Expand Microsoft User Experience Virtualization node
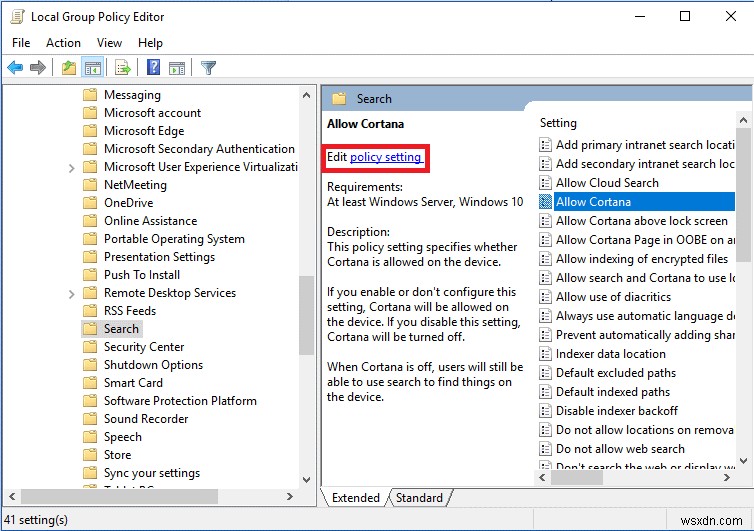This screenshot has width=754, height=531. point(72,168)
